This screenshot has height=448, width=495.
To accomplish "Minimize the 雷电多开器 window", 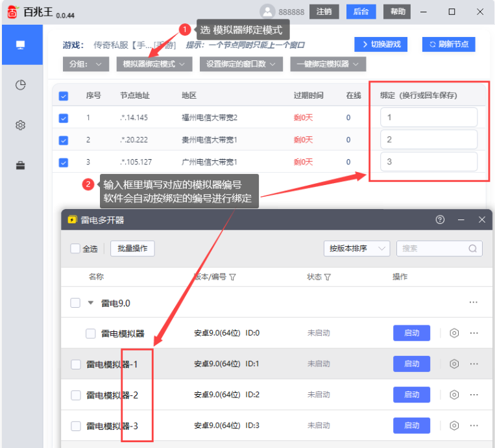I will point(461,219).
